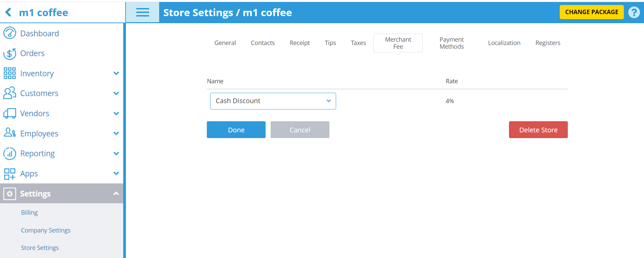Click the Vendors truck icon
This screenshot has width=644, height=258.
10,113
